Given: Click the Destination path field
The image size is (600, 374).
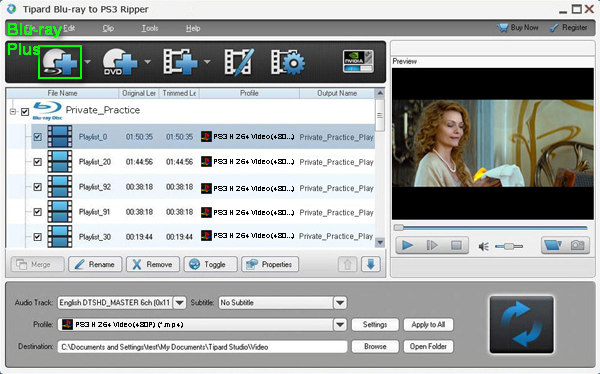Looking at the screenshot, I should (x=202, y=347).
